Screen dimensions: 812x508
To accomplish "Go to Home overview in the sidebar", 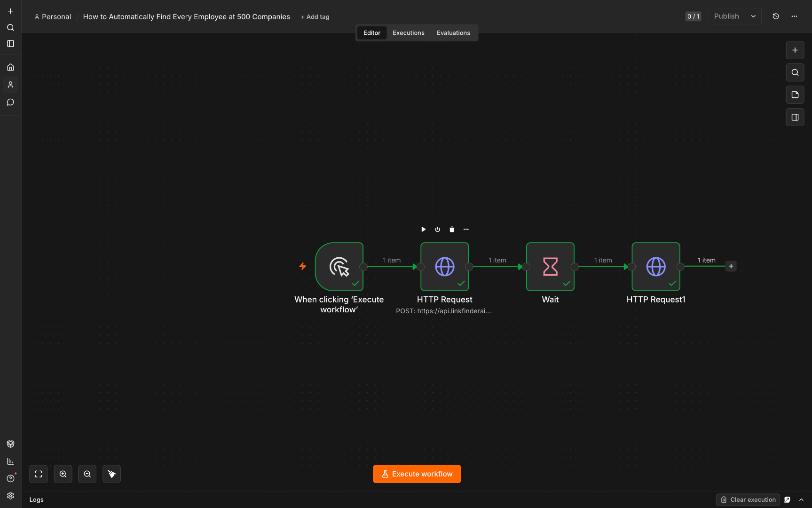I will pos(10,67).
